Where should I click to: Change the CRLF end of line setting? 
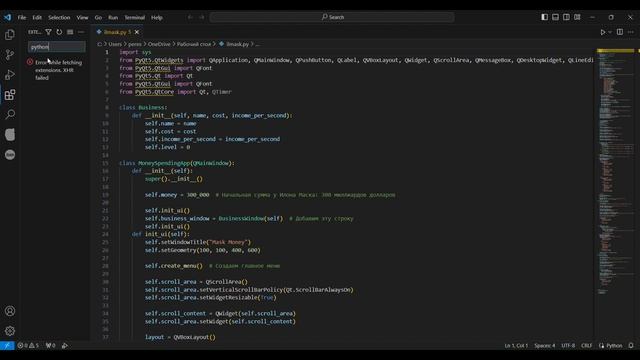pyautogui.click(x=587, y=345)
